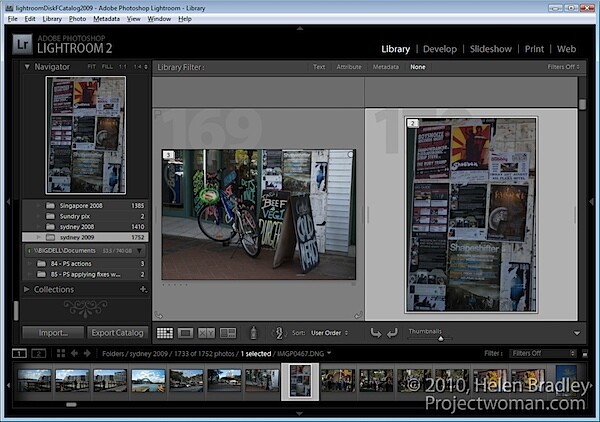Open Sort User Order dropdown
The height and width of the screenshot is (422, 600).
[329, 333]
